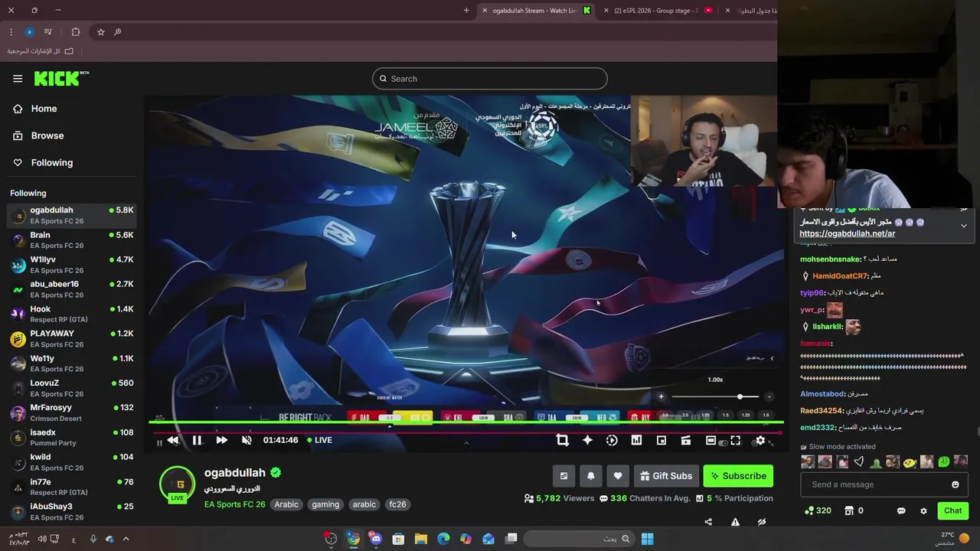This screenshot has width=980, height=551.
Task: Click the hide eye-slash icon
Action: point(762,522)
